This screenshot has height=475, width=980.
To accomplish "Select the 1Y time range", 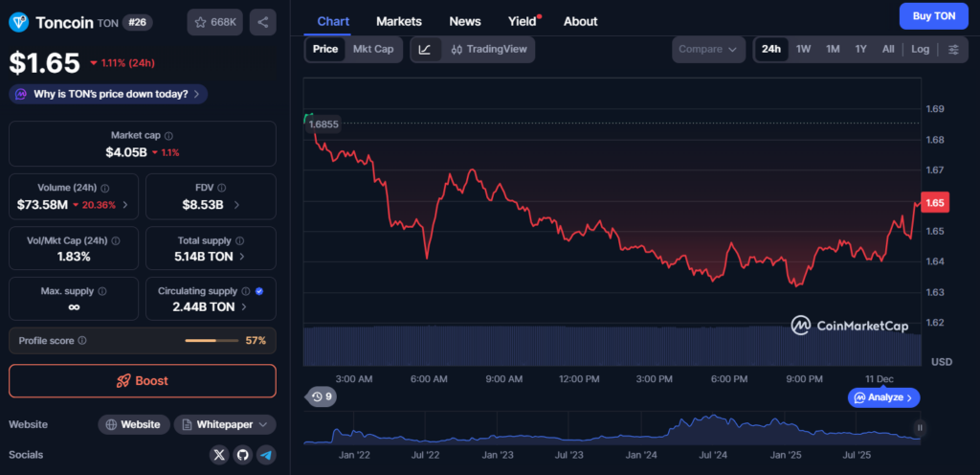I will pos(860,50).
